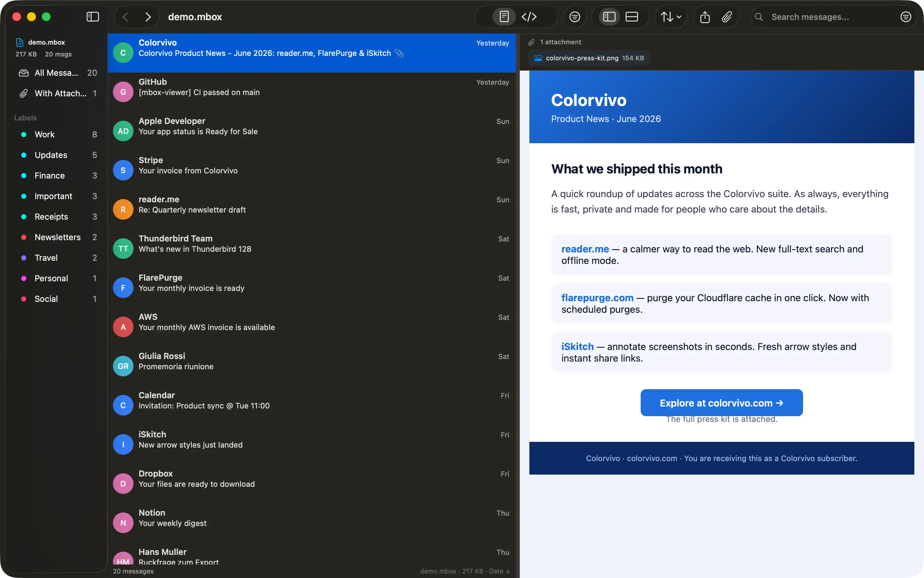Select stacked preview layout
Image resolution: width=924 pixels, height=578 pixels.
[632, 17]
